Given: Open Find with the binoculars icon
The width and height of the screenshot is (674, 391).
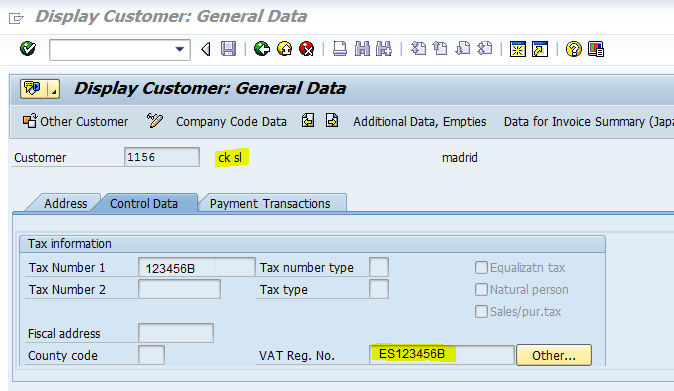Looking at the screenshot, I should click(362, 49).
